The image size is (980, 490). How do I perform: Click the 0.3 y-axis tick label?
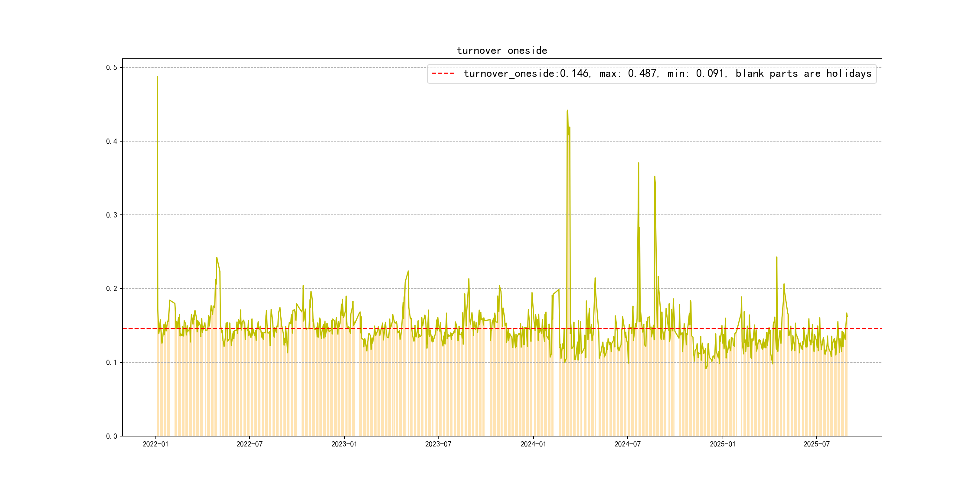tap(112, 215)
